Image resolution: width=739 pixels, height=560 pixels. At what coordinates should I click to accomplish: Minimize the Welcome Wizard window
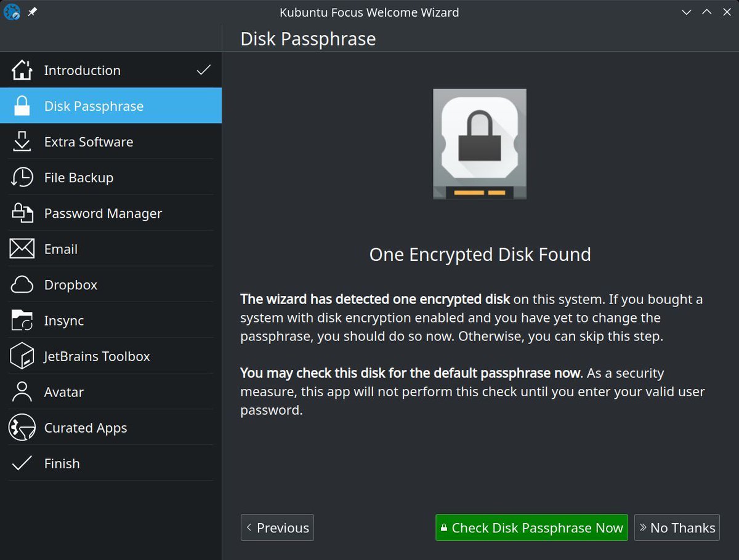687,12
